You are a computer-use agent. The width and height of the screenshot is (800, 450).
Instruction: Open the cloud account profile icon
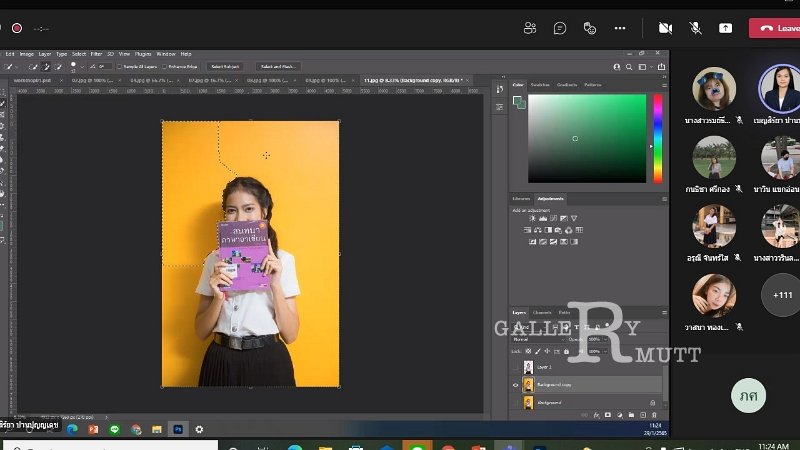[617, 67]
